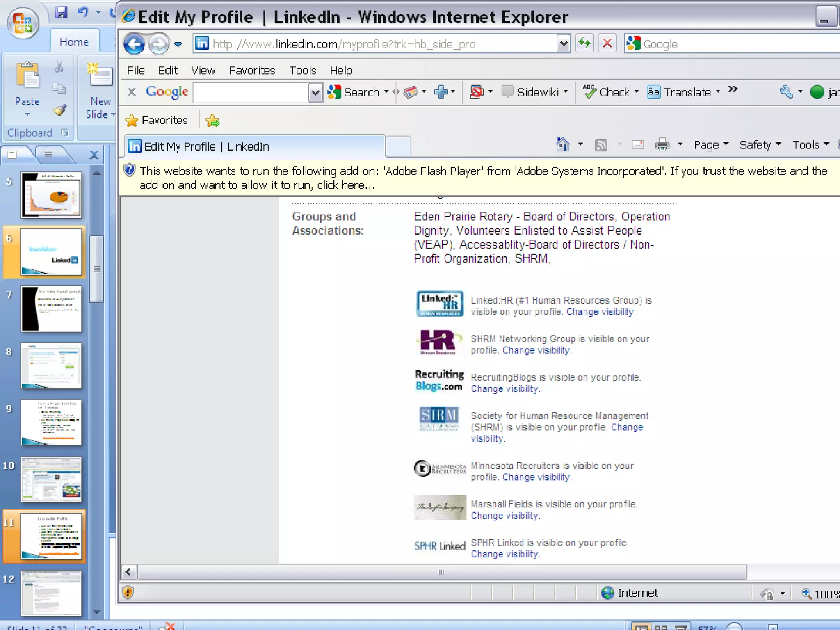Click the IE Back navigation button
Image resolution: width=840 pixels, height=630 pixels.
tap(134, 44)
